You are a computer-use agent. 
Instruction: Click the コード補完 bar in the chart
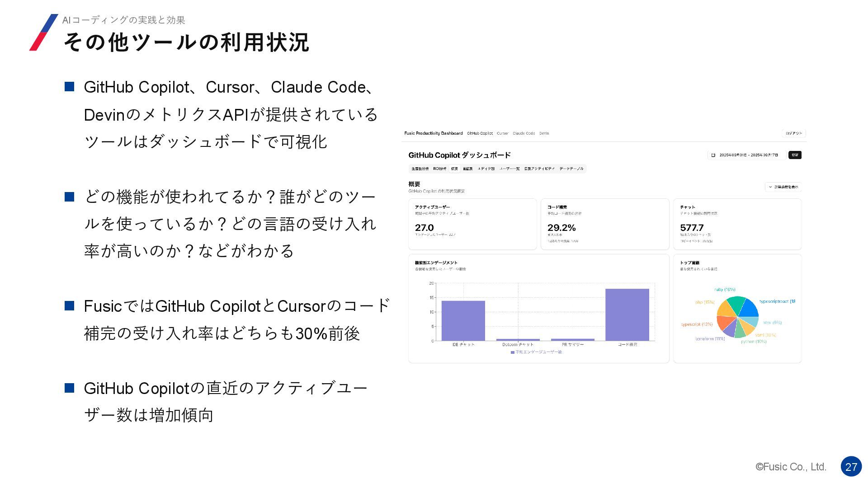point(627,314)
